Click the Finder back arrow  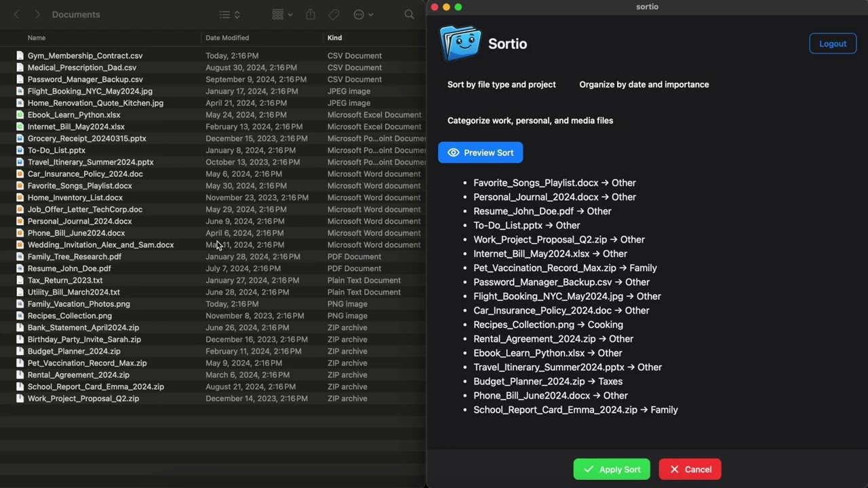coord(16,14)
